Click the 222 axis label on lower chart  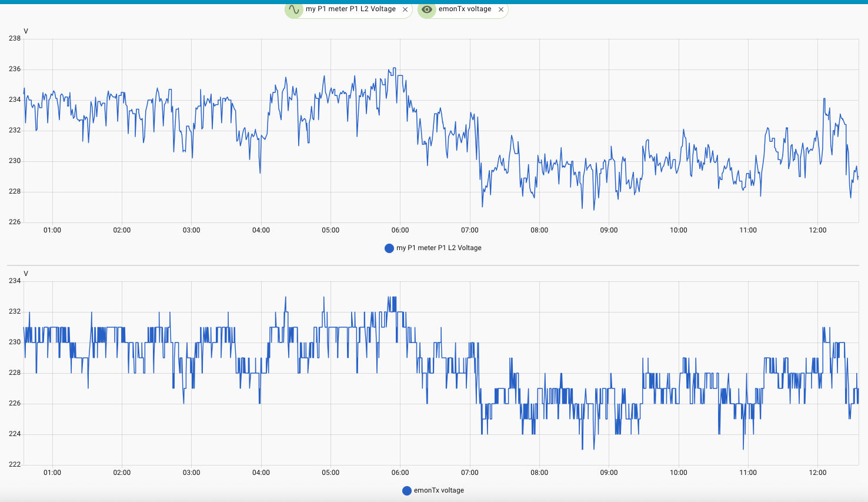point(15,465)
